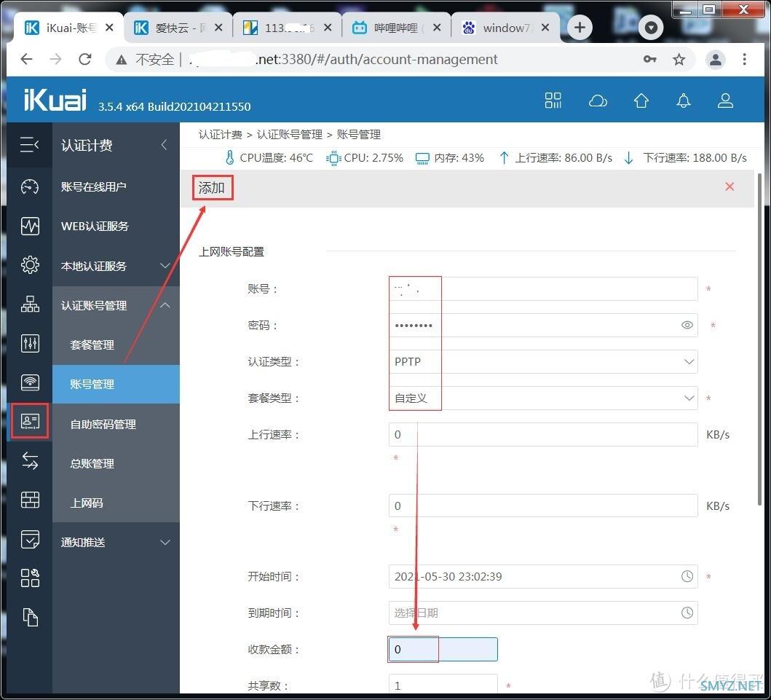Click the 共享数 input field
Image resolution: width=771 pixels, height=700 pixels.
point(443,684)
